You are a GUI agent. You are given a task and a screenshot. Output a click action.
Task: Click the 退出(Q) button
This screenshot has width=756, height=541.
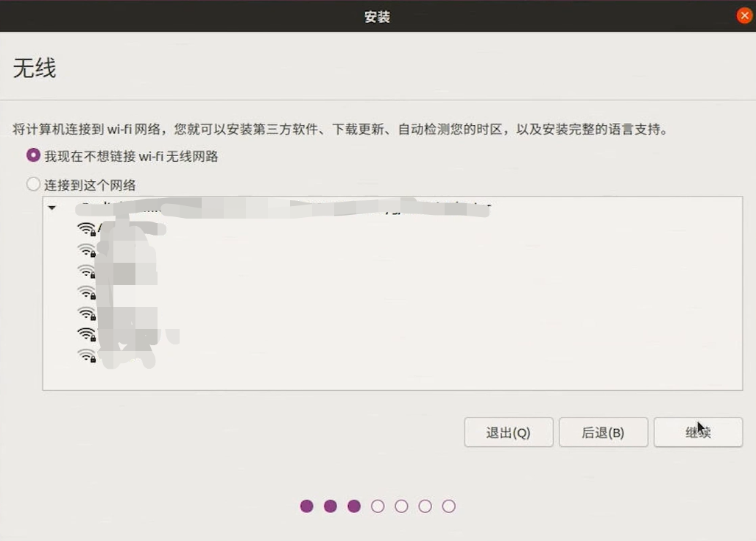[x=509, y=432]
